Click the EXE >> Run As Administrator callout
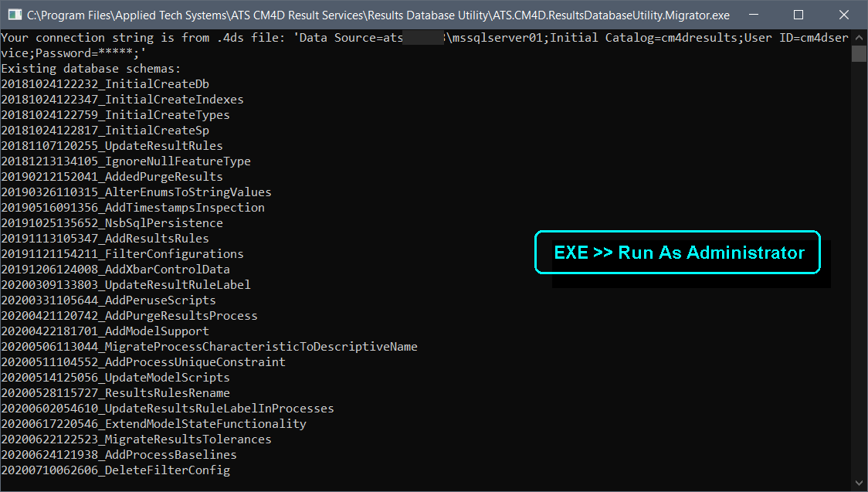 [678, 253]
